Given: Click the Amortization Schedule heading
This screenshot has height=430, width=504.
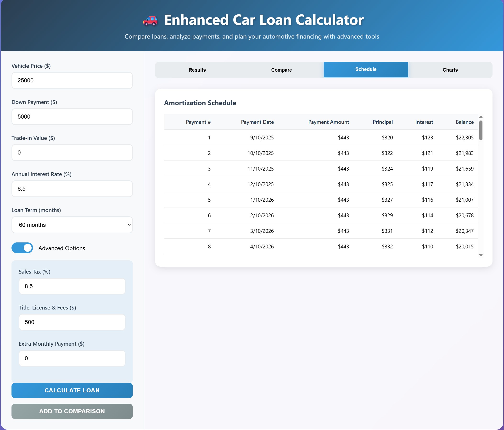Looking at the screenshot, I should pyautogui.click(x=200, y=103).
